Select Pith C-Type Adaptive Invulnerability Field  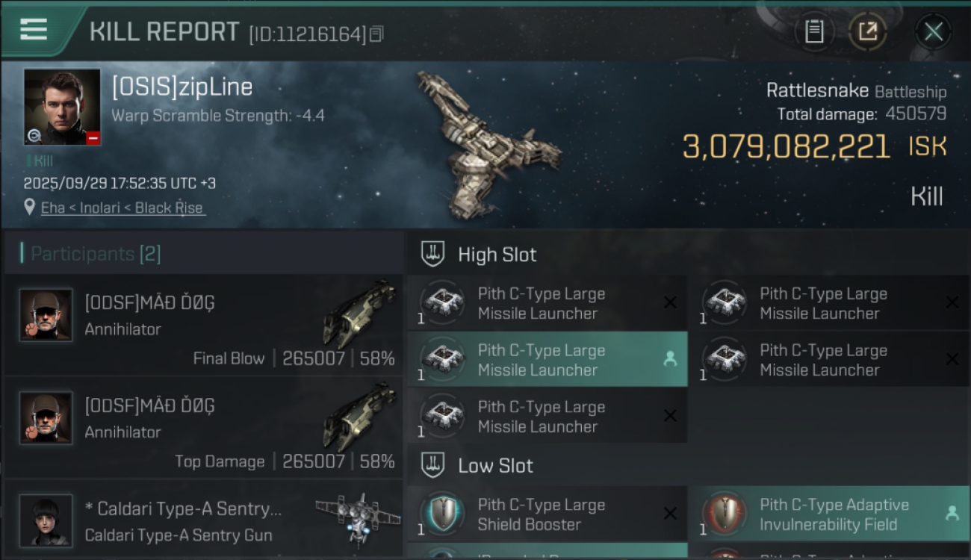click(x=828, y=514)
